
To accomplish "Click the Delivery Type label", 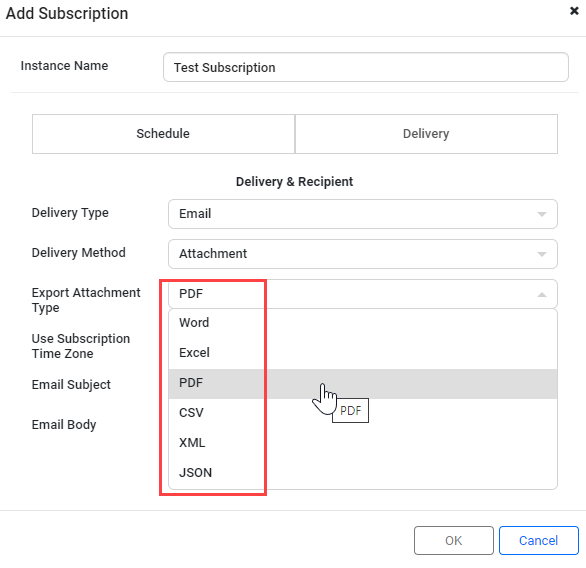I will 70,213.
